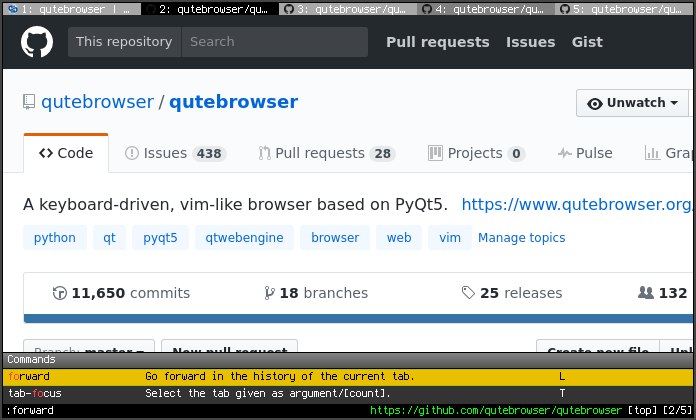Click the web topic tag
The width and height of the screenshot is (696, 420).
click(399, 238)
